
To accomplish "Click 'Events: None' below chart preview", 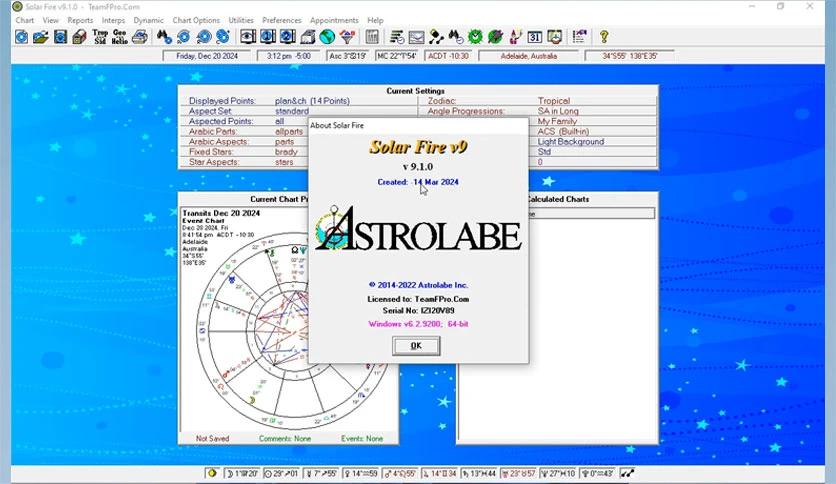I will tap(361, 439).
